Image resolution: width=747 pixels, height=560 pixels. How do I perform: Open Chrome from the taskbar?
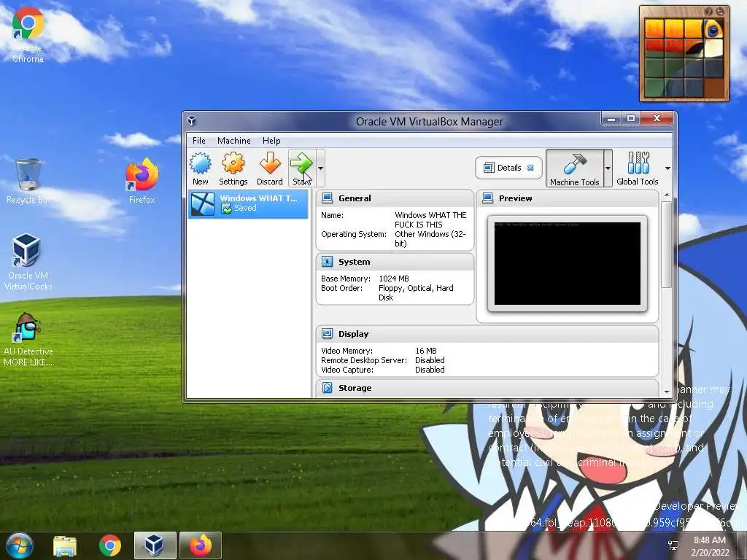click(x=110, y=545)
